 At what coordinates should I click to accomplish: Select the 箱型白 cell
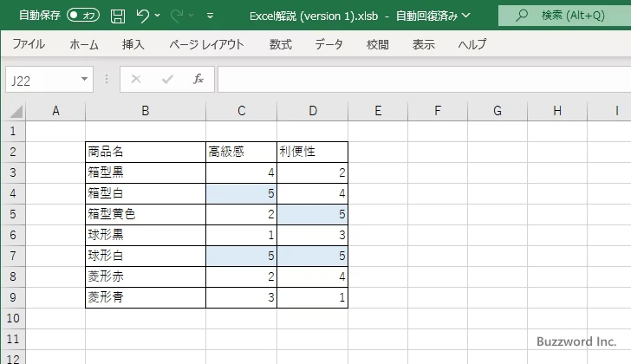(x=146, y=193)
